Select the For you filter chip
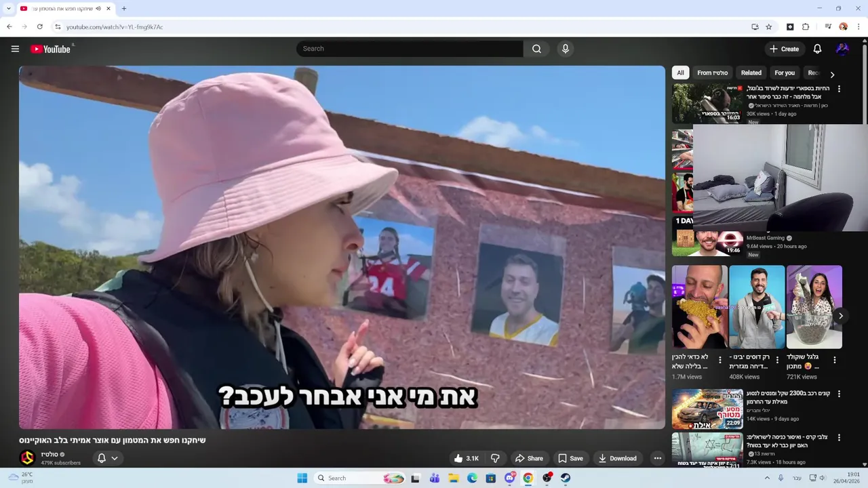Screen dimensions: 868x488 coord(785,73)
